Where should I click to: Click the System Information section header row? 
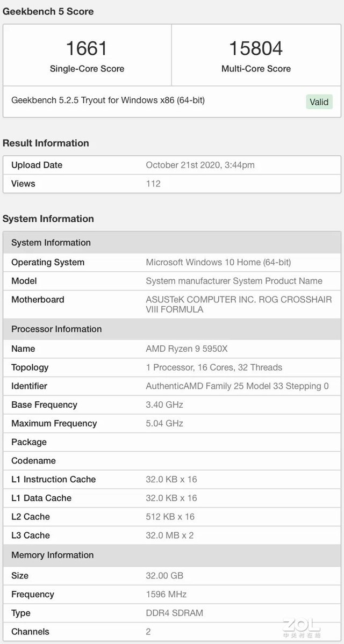[51, 243]
